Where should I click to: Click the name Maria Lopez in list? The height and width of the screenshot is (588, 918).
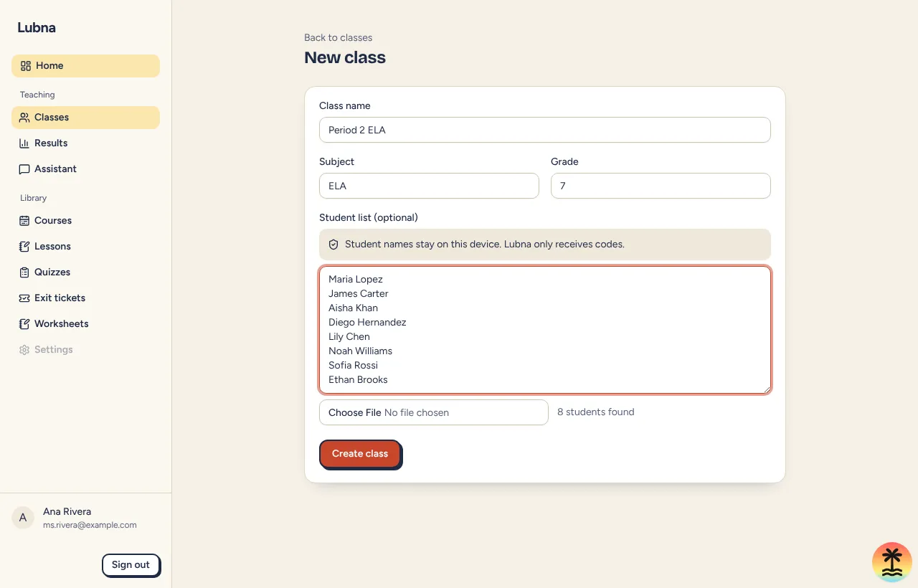(356, 280)
